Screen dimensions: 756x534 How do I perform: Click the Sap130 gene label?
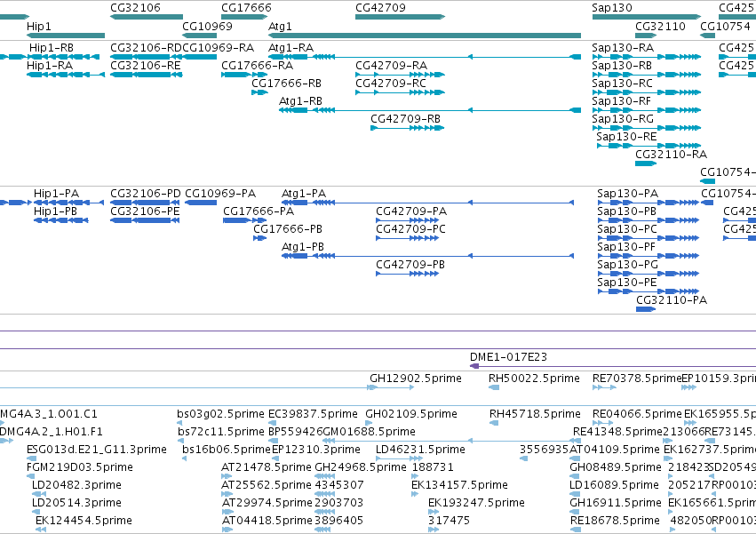point(611,8)
